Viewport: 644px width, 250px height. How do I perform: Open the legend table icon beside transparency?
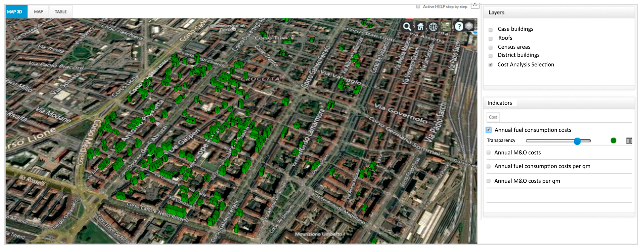[629, 141]
